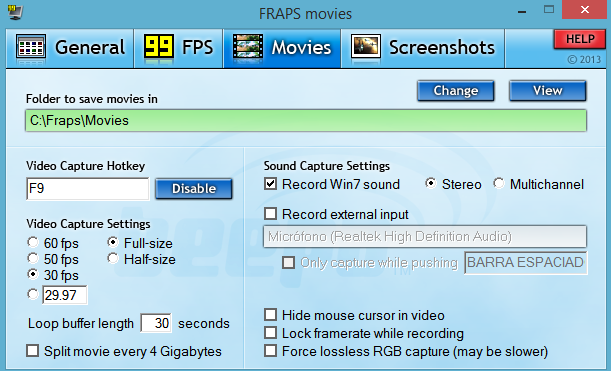
Task: Switch to the Screenshots tab
Action: (x=423, y=48)
